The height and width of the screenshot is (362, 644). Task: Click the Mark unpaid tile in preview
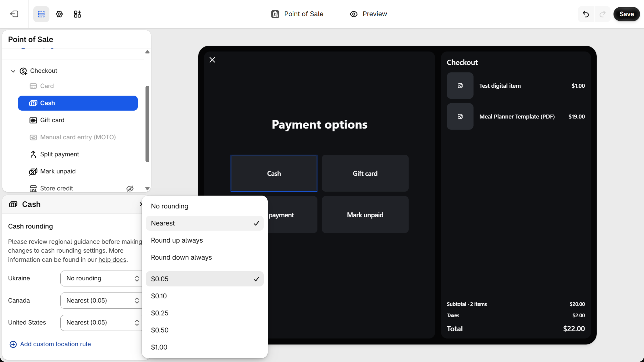tap(365, 215)
